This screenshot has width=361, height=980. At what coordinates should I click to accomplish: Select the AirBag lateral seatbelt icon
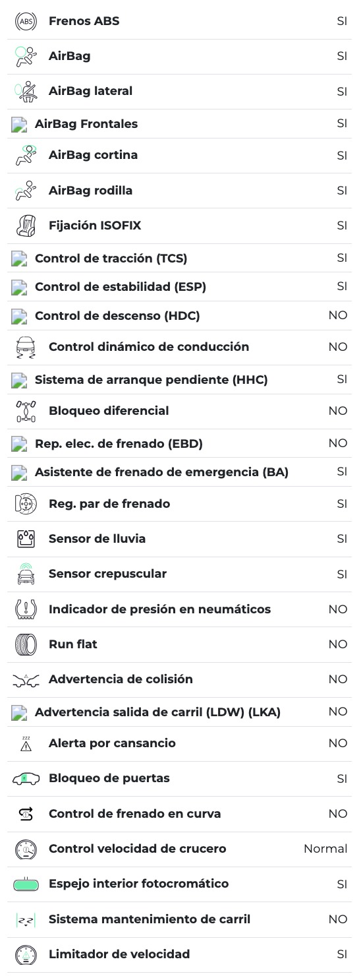point(26,91)
